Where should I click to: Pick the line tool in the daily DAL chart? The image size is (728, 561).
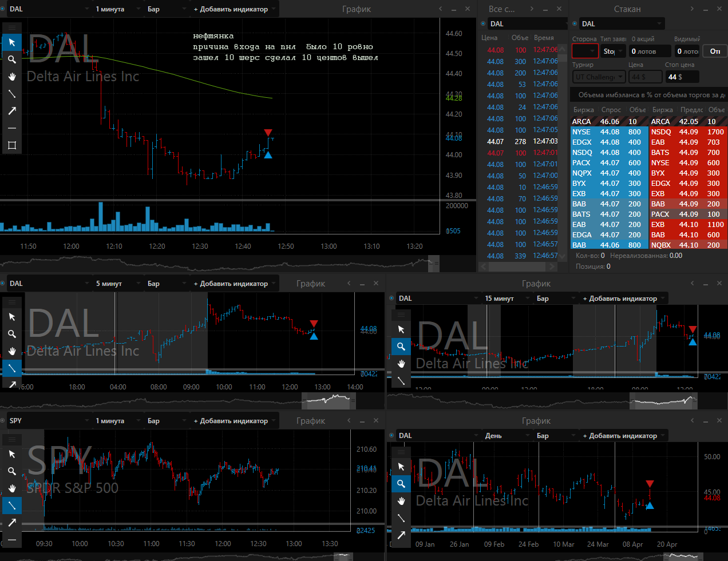pos(401,518)
